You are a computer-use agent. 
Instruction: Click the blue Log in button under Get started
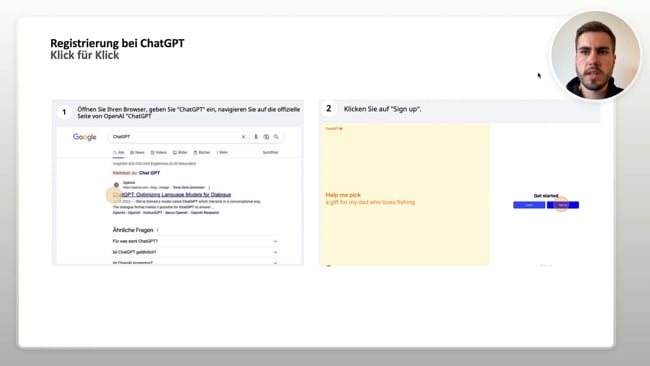[529, 205]
